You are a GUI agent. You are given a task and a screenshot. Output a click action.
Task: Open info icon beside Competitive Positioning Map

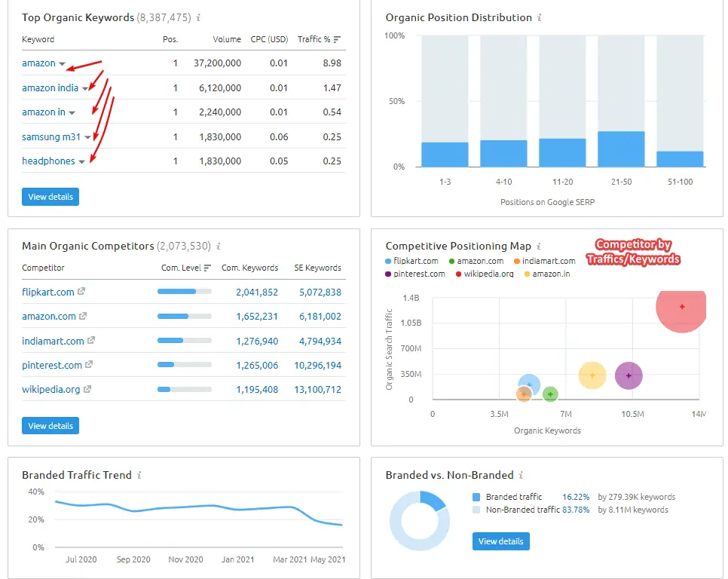click(x=539, y=246)
